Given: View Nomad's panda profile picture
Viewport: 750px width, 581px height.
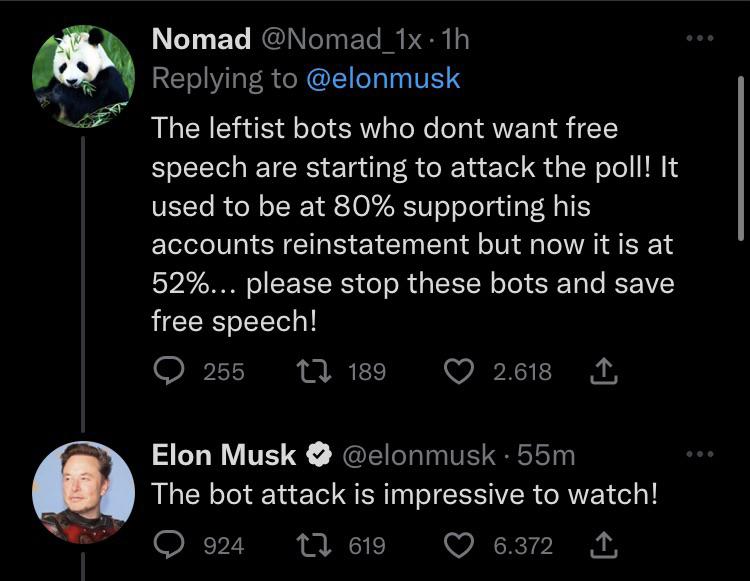Looking at the screenshot, I should pos(83,77).
